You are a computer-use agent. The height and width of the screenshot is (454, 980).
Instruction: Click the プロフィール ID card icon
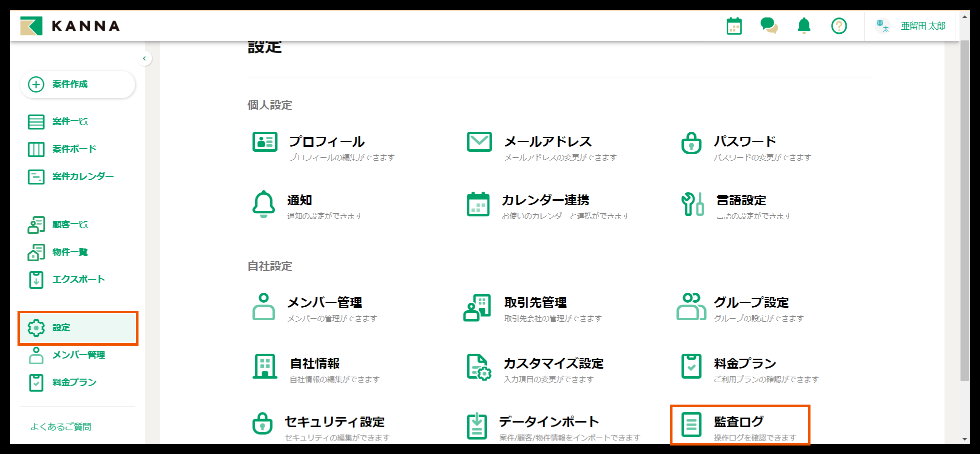click(265, 142)
